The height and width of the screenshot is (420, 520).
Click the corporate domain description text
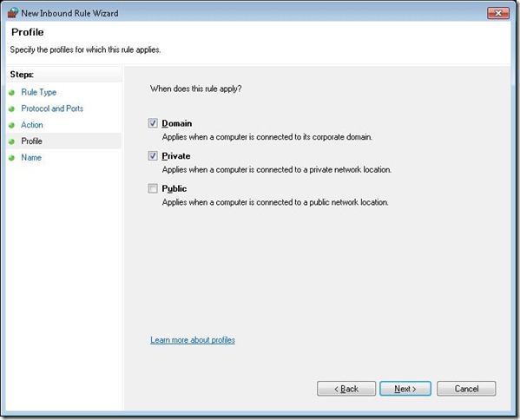pyautogui.click(x=267, y=137)
